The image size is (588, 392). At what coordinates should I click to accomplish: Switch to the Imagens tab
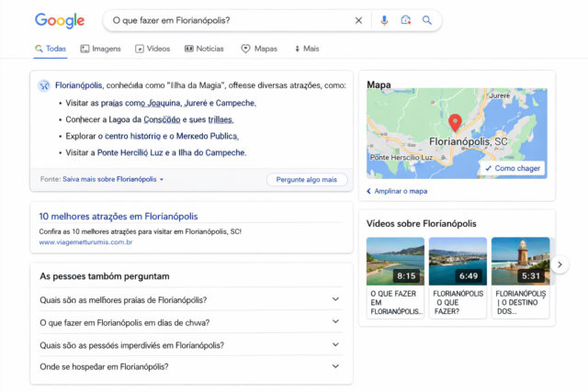(x=100, y=49)
